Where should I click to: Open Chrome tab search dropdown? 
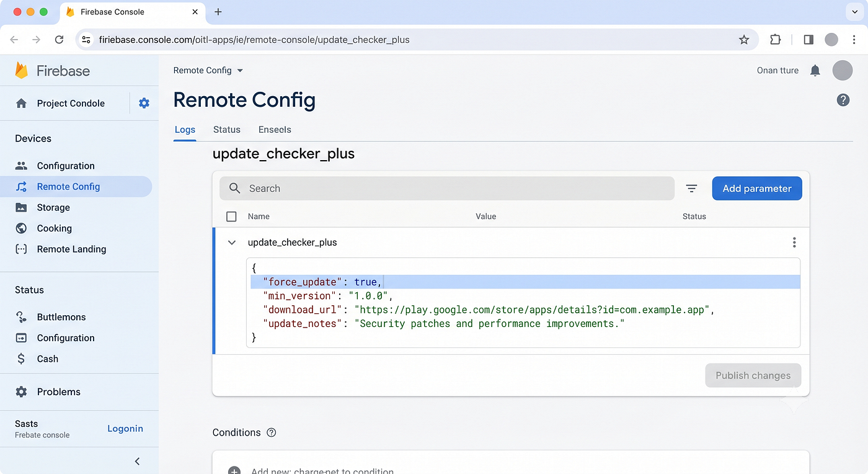click(855, 12)
